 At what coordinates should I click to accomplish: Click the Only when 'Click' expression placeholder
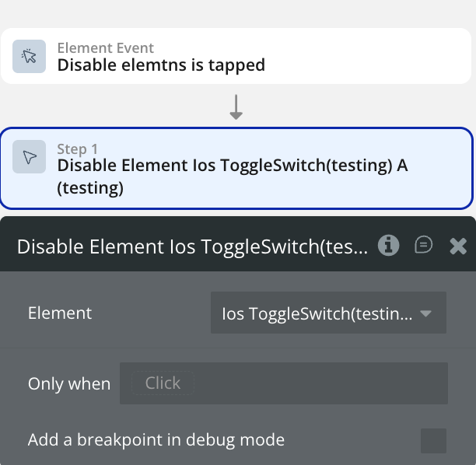pos(163,383)
